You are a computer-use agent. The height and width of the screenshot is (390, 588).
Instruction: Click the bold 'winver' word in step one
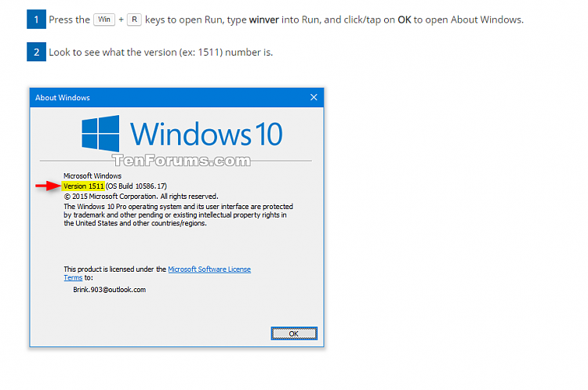[x=264, y=20]
